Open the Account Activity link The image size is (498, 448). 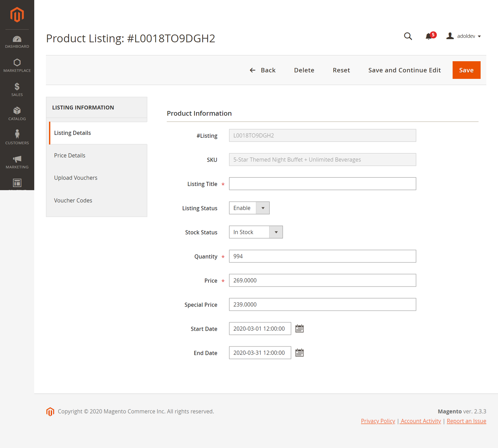[420, 421]
